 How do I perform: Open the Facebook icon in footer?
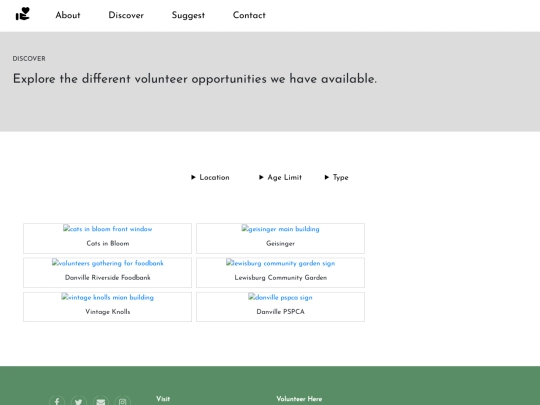(x=57, y=401)
